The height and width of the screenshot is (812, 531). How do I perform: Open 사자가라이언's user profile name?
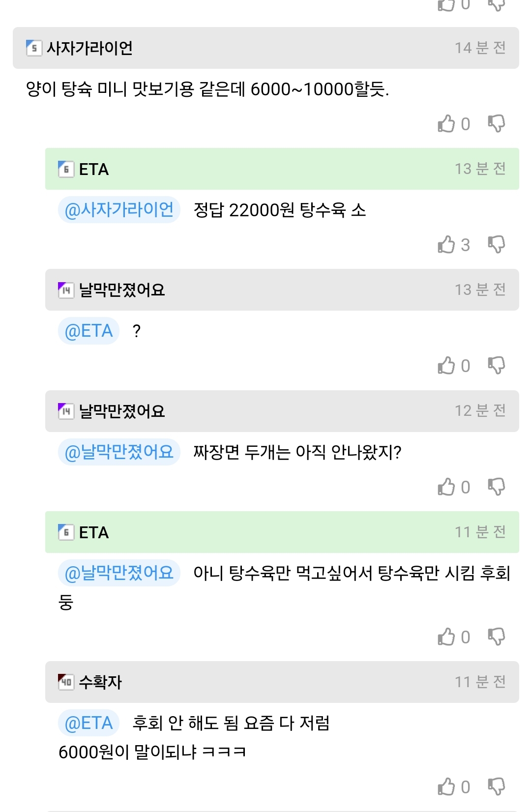coord(89,48)
